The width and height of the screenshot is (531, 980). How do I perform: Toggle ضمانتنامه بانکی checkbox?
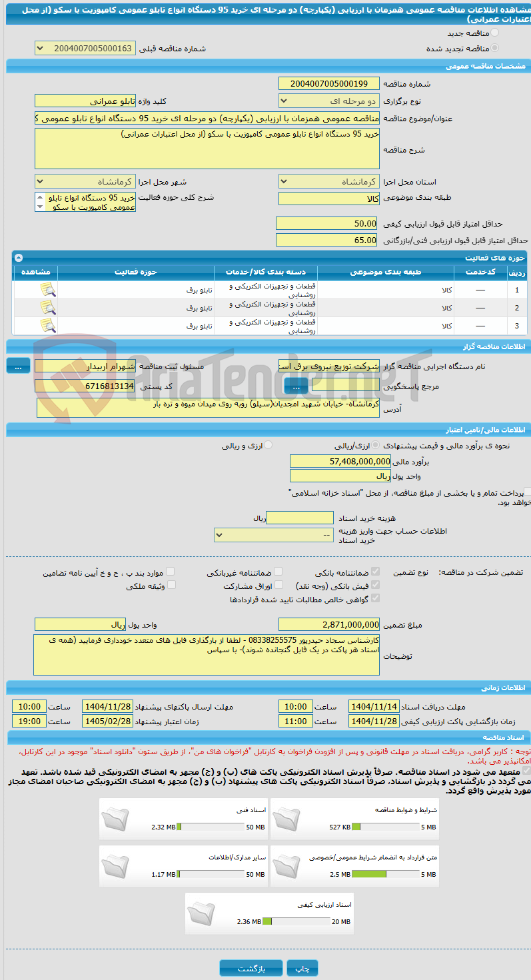pyautogui.click(x=376, y=572)
